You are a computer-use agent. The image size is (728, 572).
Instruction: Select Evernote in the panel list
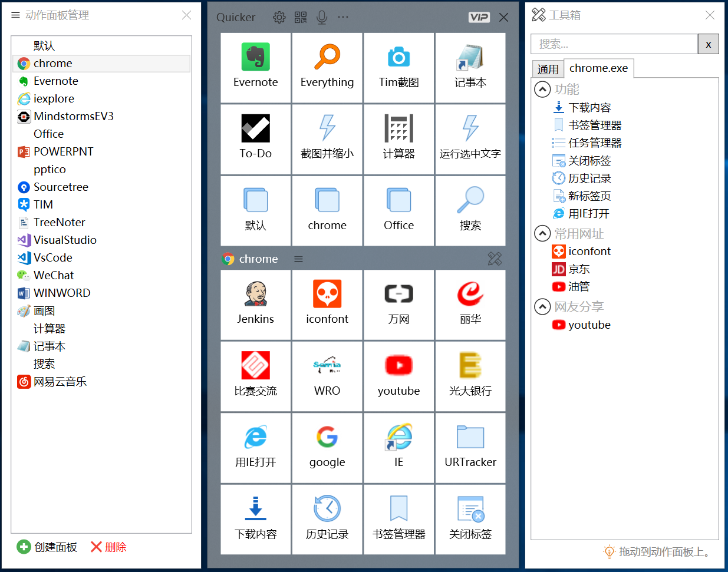coord(101,81)
